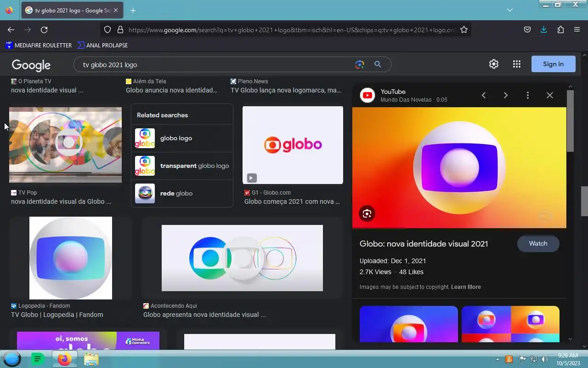Image resolution: width=588 pixels, height=368 pixels.
Task: Reload the page with the refresh icon
Action: pyautogui.click(x=44, y=29)
